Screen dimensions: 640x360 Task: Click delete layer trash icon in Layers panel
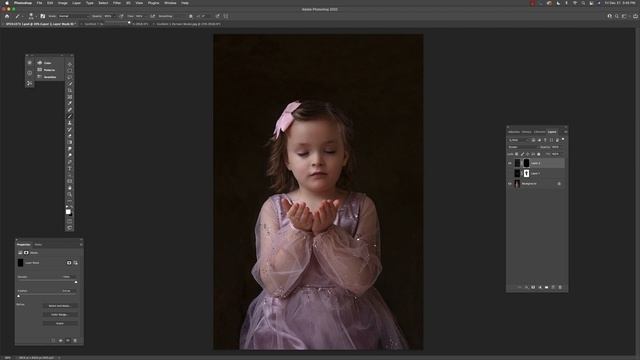coord(560,287)
